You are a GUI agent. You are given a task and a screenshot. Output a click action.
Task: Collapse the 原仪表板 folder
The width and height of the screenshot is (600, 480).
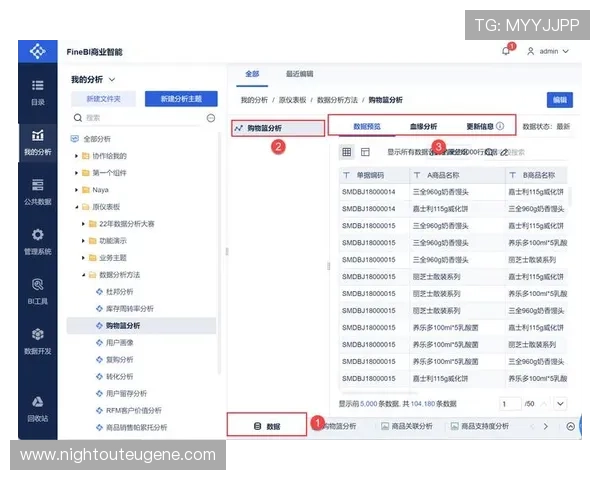(x=76, y=207)
